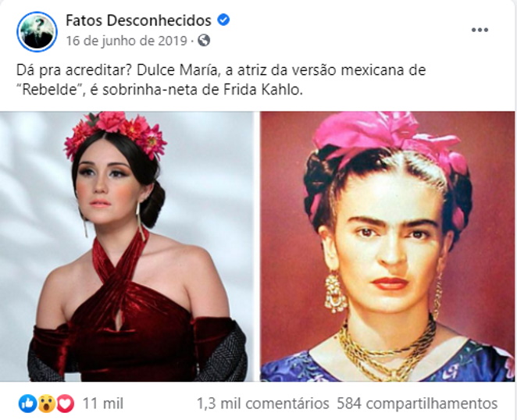Screen dimensions: 517x420
Task: Open the post options three-dot menu
Action: tap(480, 30)
